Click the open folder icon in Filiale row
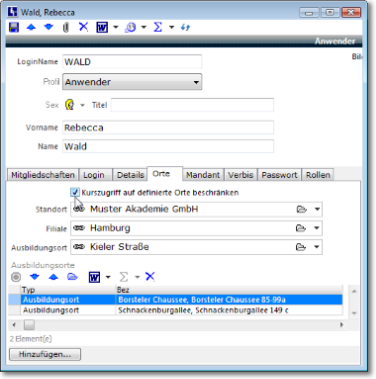 [301, 228]
